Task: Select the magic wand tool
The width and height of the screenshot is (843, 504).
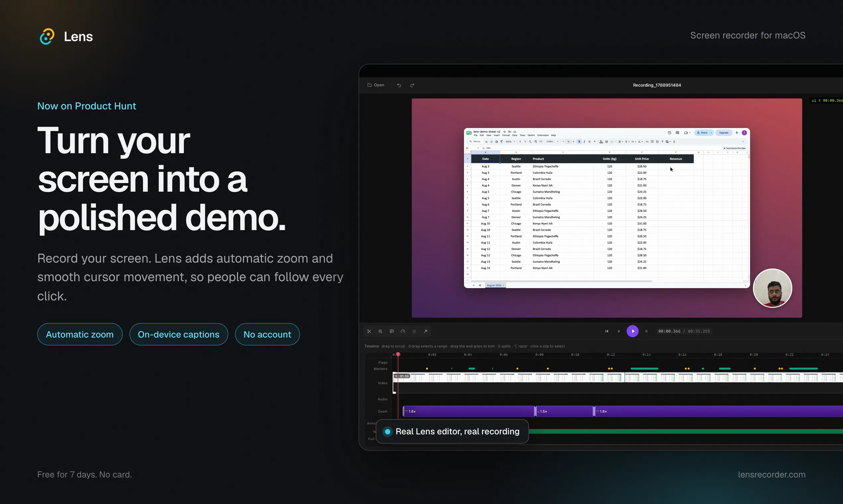Action: pyautogui.click(x=425, y=331)
